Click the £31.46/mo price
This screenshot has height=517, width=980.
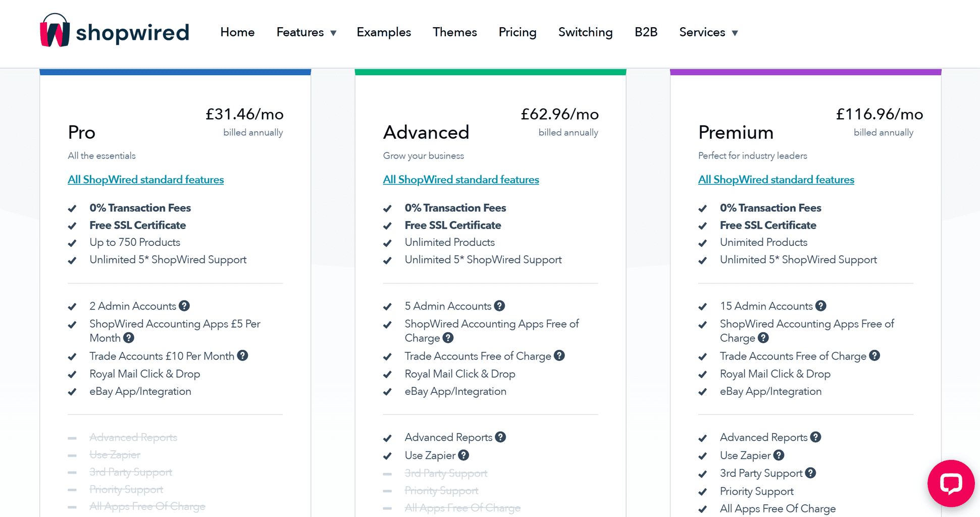pos(244,115)
